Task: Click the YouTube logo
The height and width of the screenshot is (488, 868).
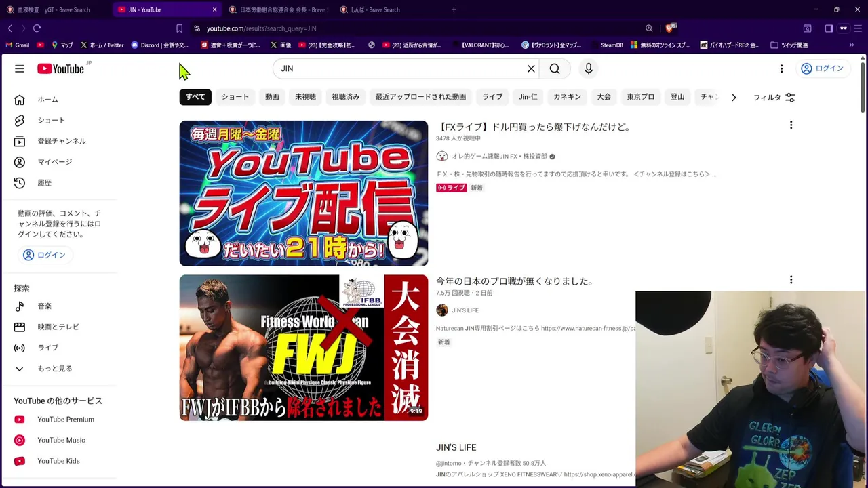Action: tap(60, 68)
